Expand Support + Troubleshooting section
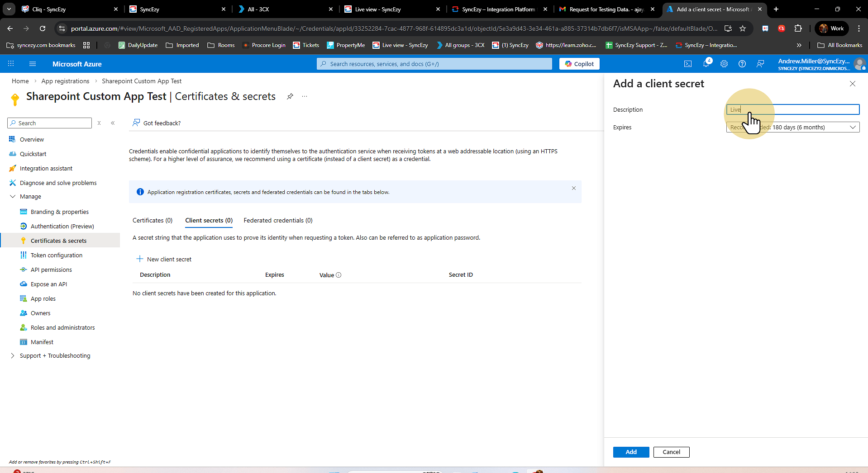This screenshot has width=868, height=473. tap(13, 355)
